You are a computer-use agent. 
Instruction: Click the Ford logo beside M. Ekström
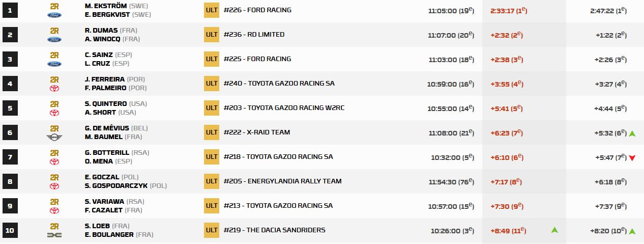click(54, 15)
